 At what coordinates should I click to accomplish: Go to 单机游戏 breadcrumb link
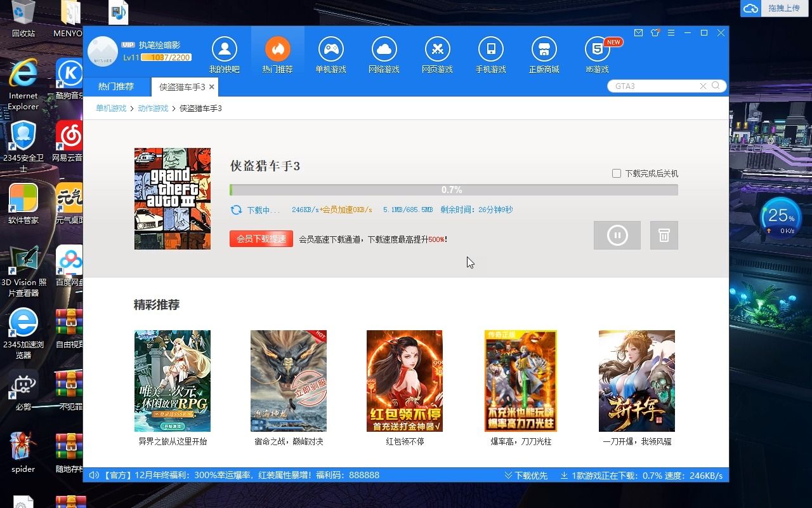(x=111, y=109)
